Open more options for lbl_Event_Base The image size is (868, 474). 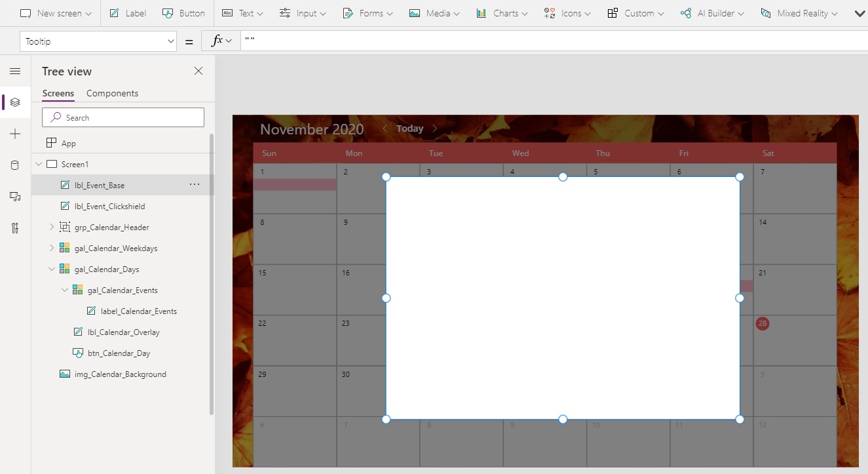coord(194,184)
